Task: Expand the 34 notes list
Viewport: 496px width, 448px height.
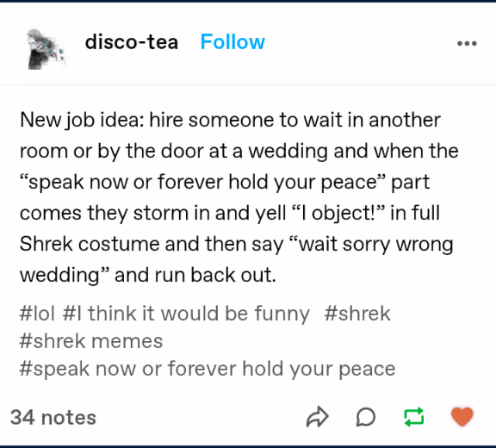Action: [x=53, y=417]
